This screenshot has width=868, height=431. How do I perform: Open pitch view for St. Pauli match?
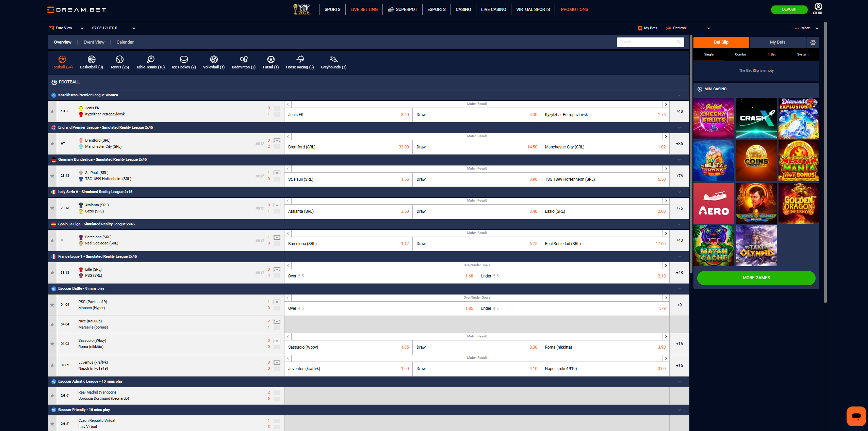coord(277,173)
